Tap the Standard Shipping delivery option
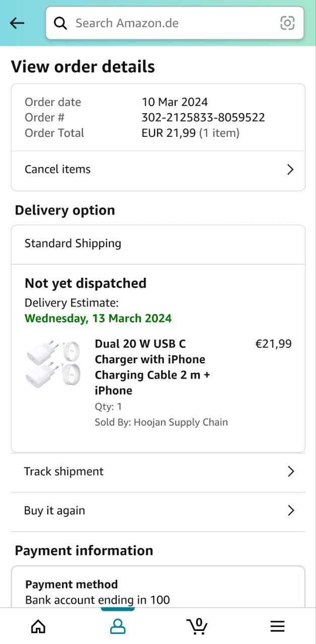The height and width of the screenshot is (644, 316). pos(73,244)
